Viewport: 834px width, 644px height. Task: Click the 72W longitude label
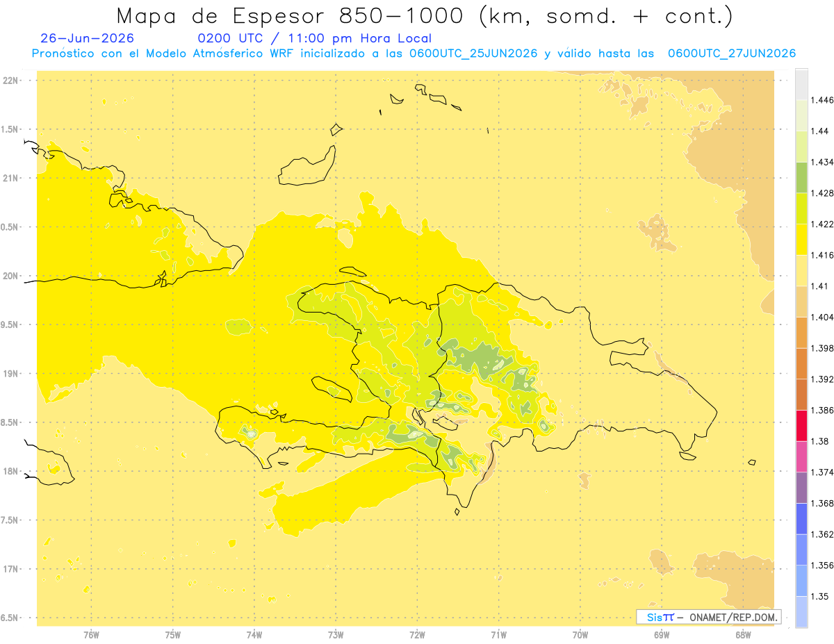coord(417,635)
